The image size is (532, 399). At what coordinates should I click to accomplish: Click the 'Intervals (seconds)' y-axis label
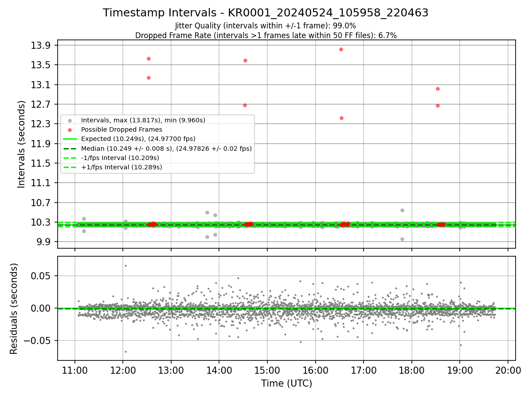click(x=22, y=144)
